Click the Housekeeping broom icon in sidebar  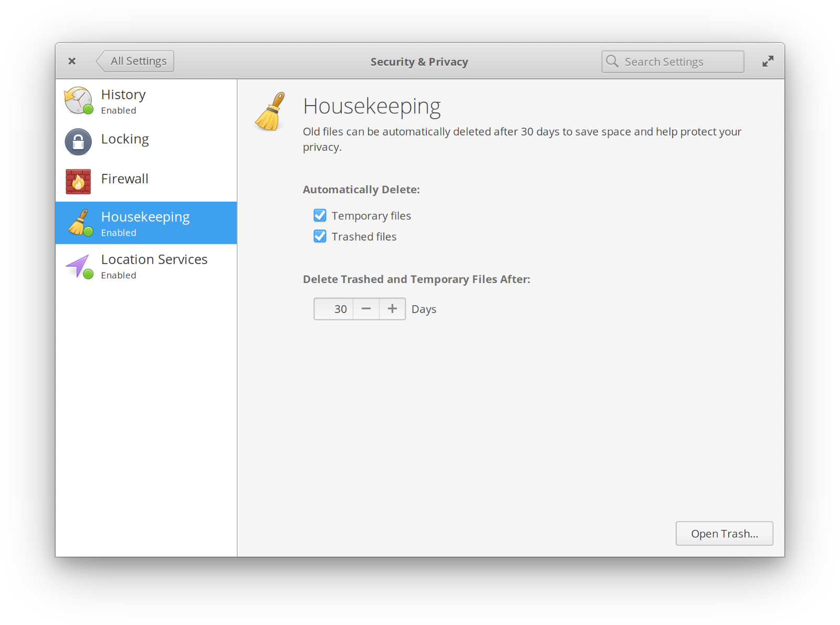80,223
